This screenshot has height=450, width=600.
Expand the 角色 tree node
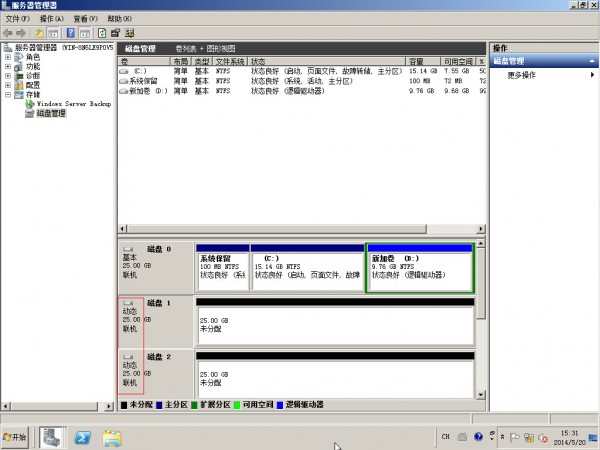pyautogui.click(x=8, y=57)
